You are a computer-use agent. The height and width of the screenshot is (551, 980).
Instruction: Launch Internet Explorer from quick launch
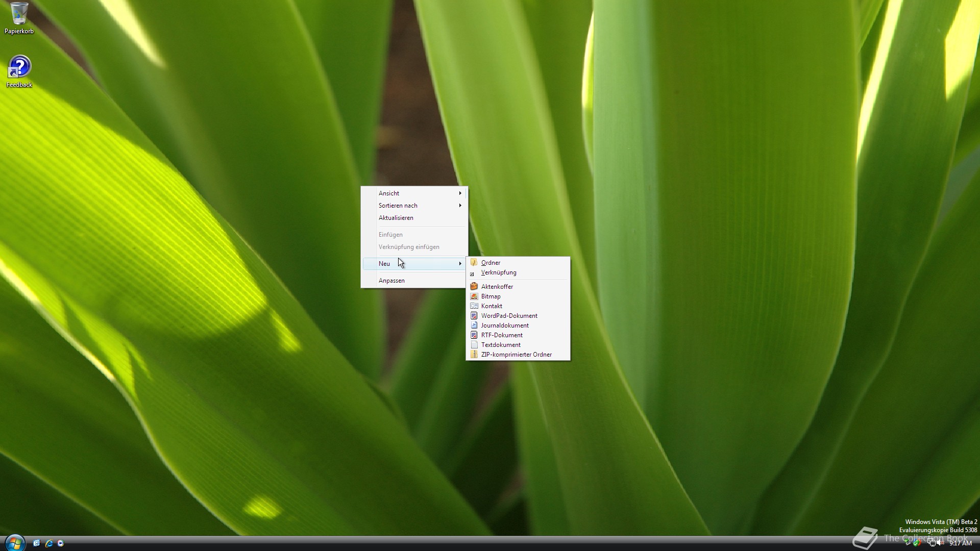49,543
